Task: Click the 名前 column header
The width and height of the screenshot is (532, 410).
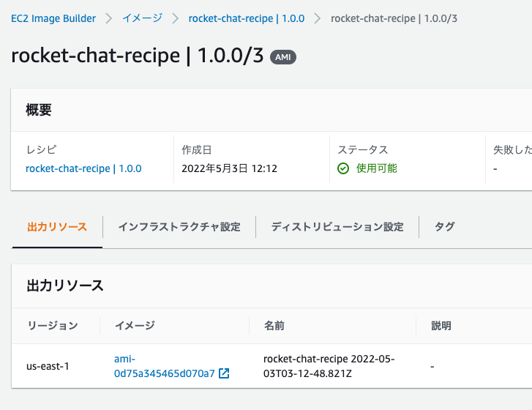Action: (x=274, y=326)
